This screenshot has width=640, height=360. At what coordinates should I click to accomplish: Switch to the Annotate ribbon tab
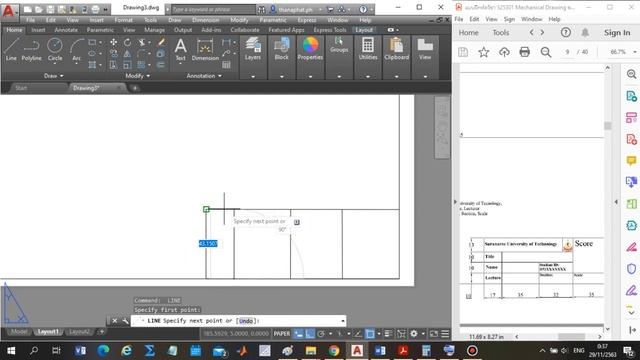[x=66, y=30]
